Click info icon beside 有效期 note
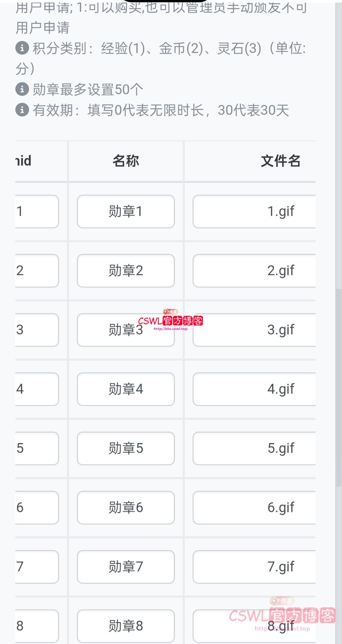 click(22, 110)
